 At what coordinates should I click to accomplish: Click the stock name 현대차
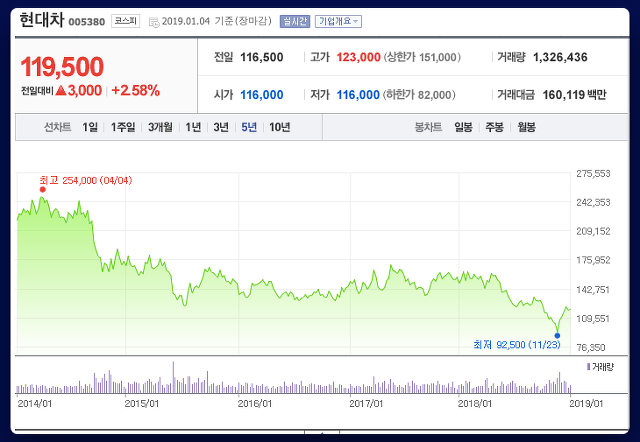42,20
